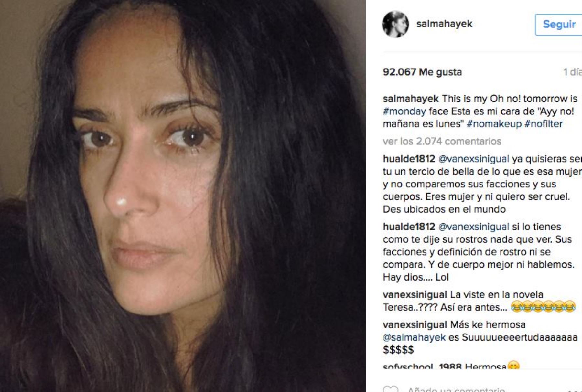Click the selfie photo of the post

(x=183, y=196)
